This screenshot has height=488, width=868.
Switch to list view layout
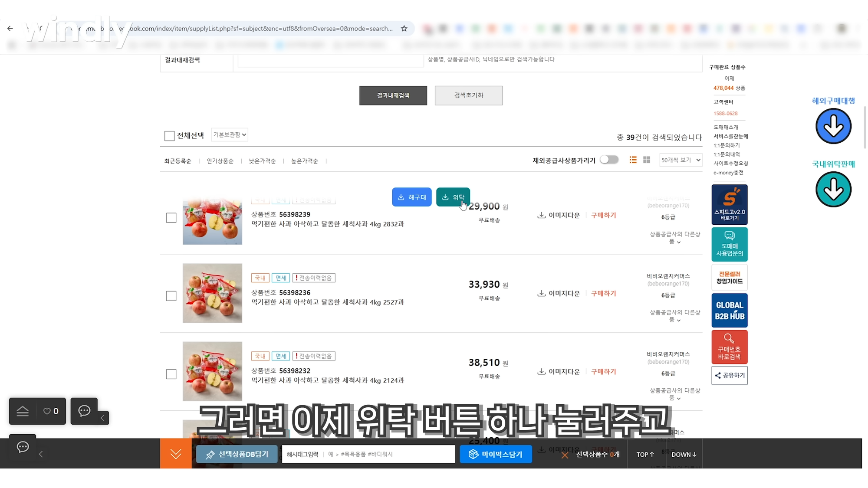pyautogui.click(x=633, y=160)
